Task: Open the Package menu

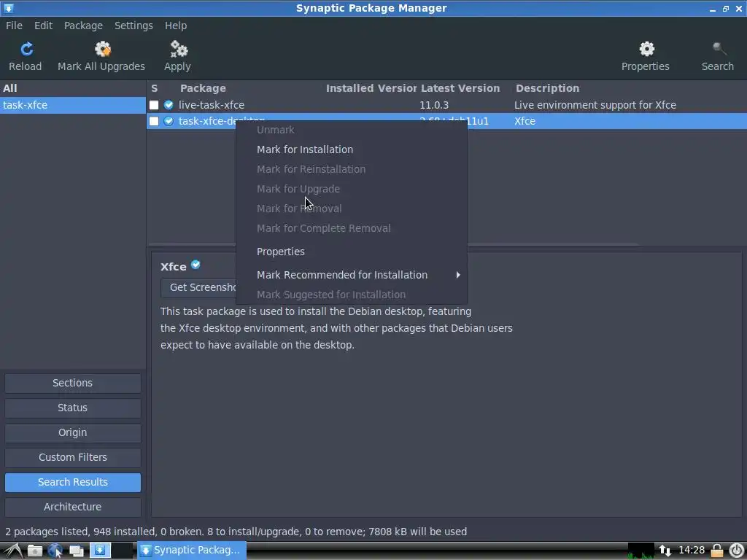Action: point(83,26)
